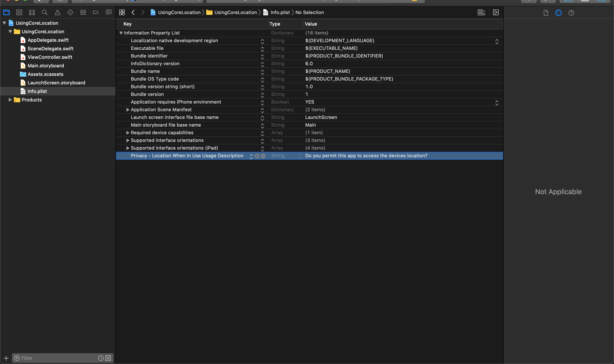
Task: Add an editor on the right
Action: click(x=496, y=12)
